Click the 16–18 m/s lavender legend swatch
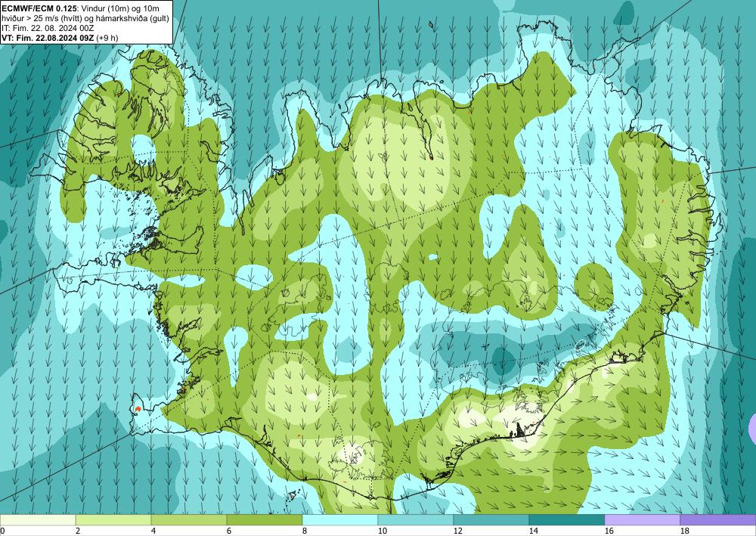 pyautogui.click(x=642, y=520)
